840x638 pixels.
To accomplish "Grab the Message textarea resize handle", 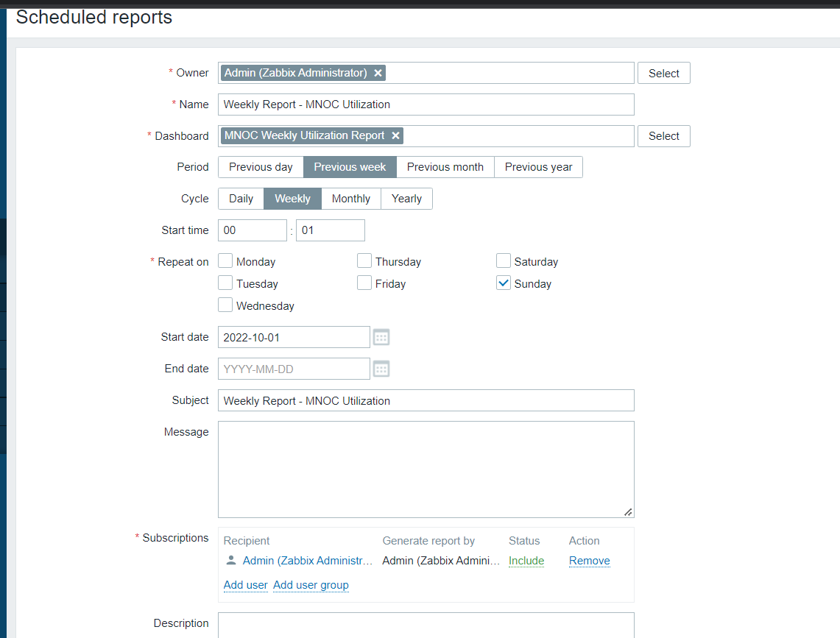I will click(x=628, y=512).
